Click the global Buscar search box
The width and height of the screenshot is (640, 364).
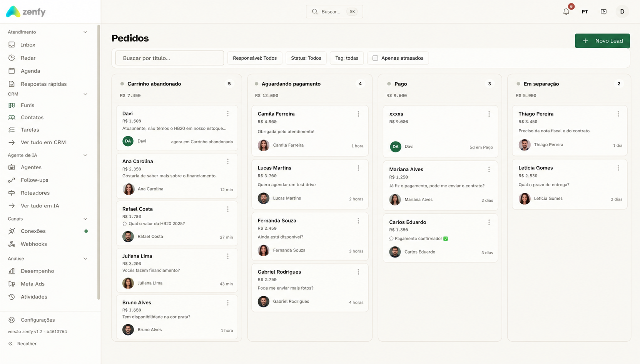pyautogui.click(x=334, y=12)
